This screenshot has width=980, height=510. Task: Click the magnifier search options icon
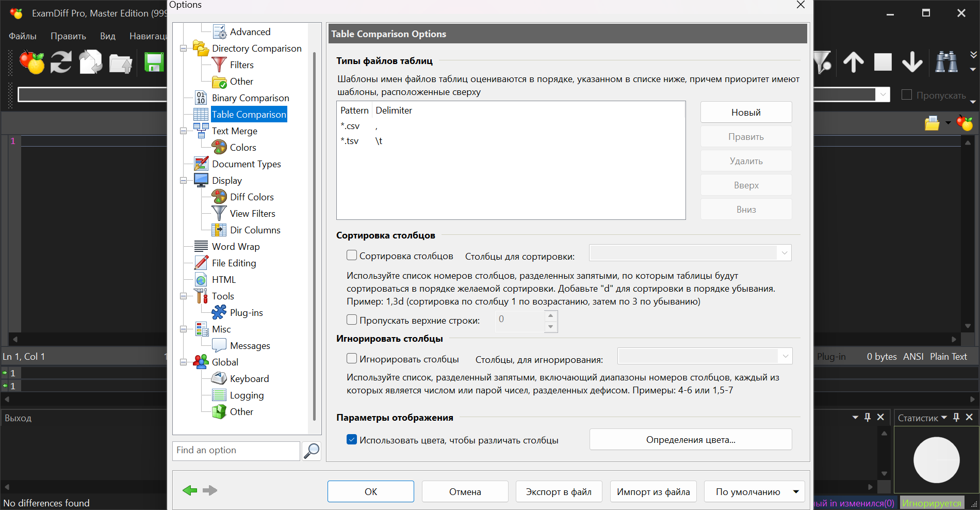coord(312,451)
